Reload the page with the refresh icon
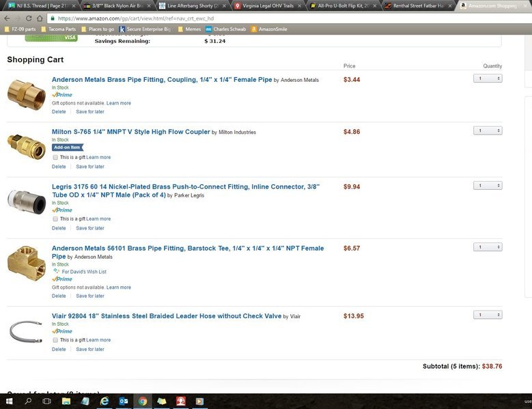Screen dimensions: 532x409 pos(29,18)
